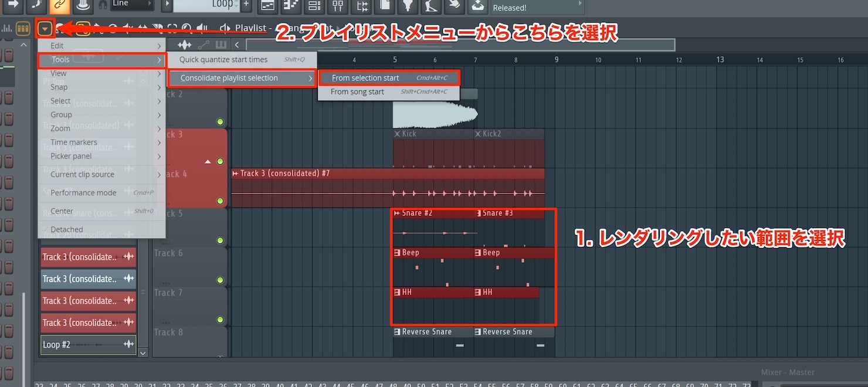Expand the View submenu

[x=101, y=73]
